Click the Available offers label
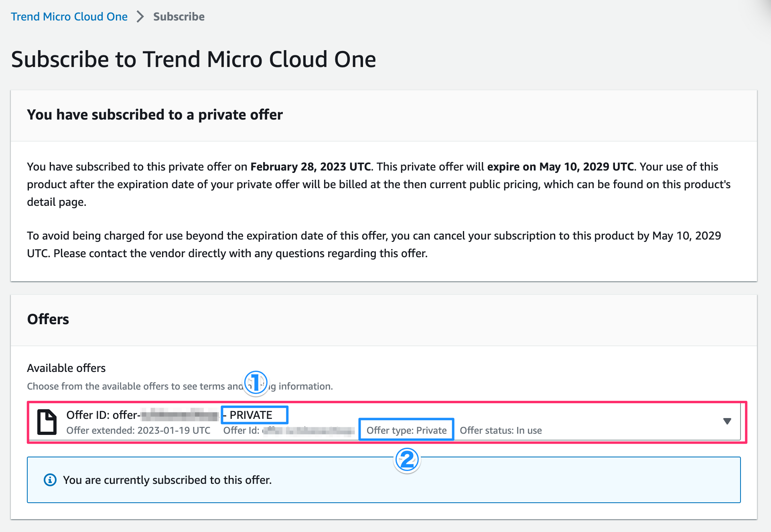 pyautogui.click(x=66, y=368)
